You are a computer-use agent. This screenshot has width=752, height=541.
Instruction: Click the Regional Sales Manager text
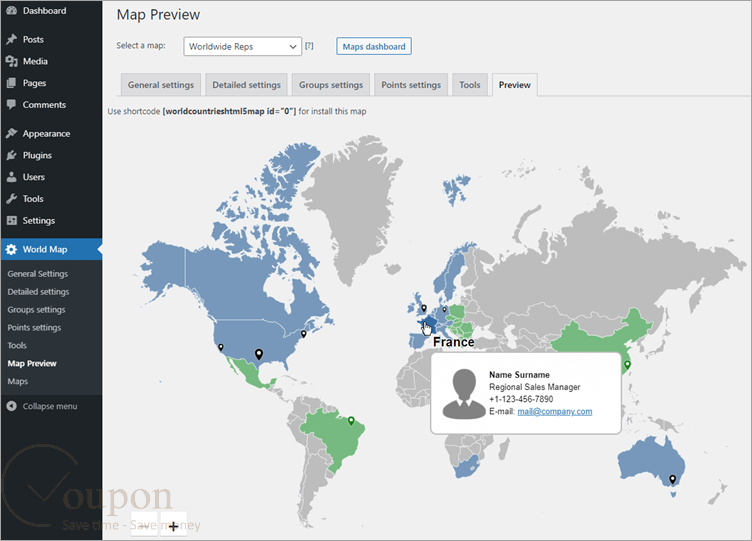[x=535, y=387]
